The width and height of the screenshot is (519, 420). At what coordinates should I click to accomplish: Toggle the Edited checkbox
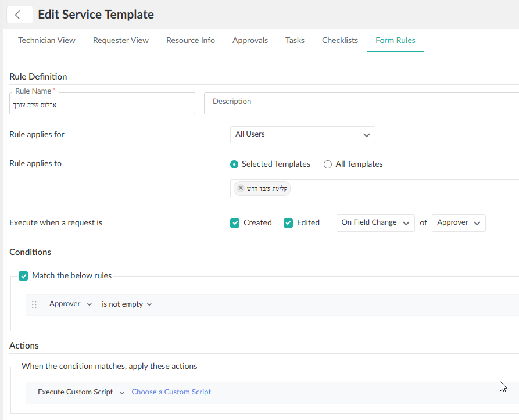[x=288, y=223]
